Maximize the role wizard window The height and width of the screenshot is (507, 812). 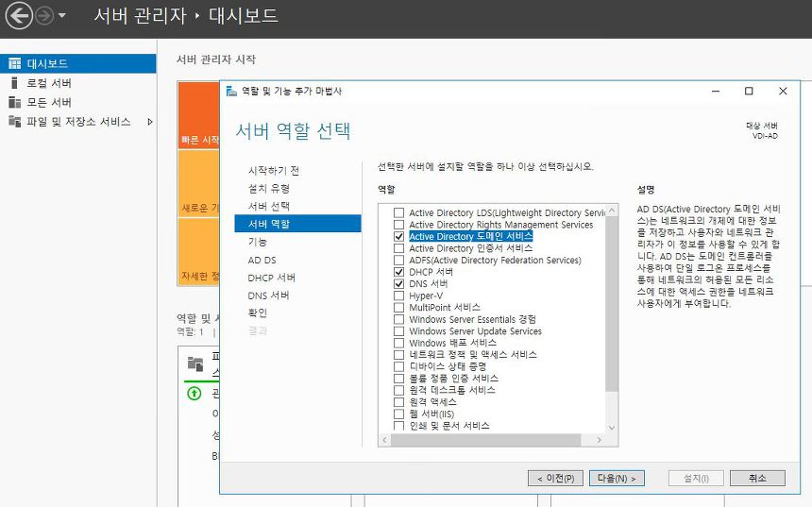[749, 92]
